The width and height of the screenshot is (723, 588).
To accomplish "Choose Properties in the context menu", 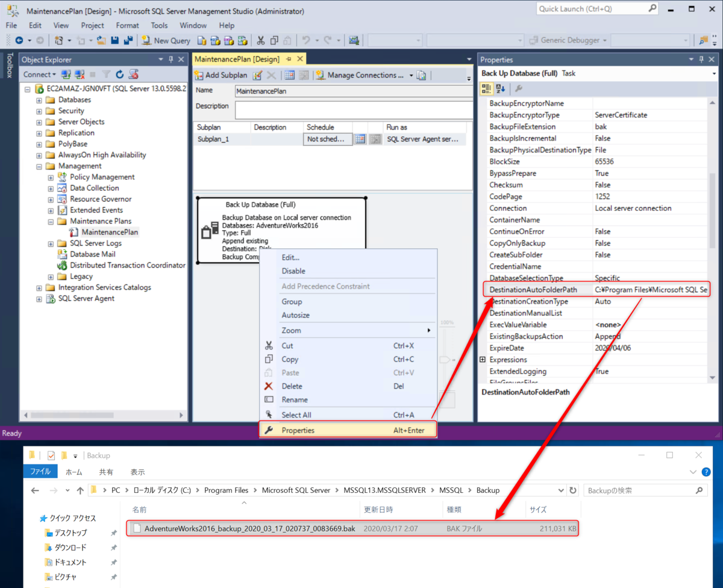I will point(348,430).
